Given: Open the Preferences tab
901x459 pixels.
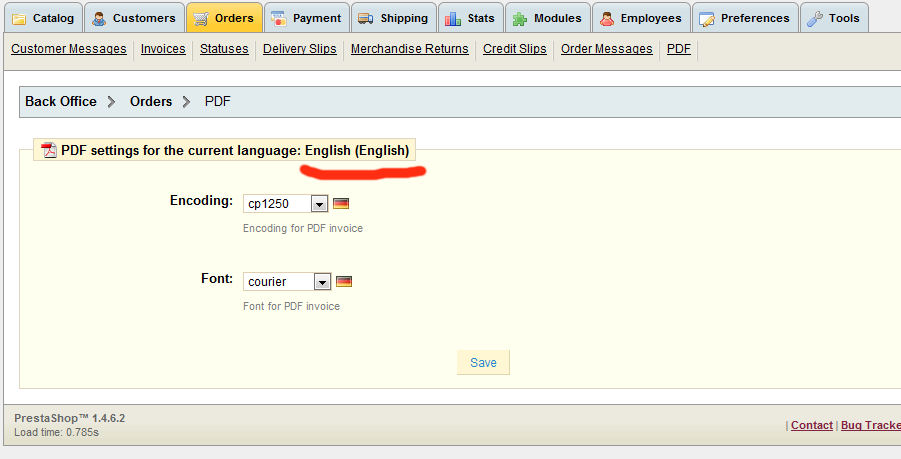Looking at the screenshot, I should pyautogui.click(x=745, y=18).
